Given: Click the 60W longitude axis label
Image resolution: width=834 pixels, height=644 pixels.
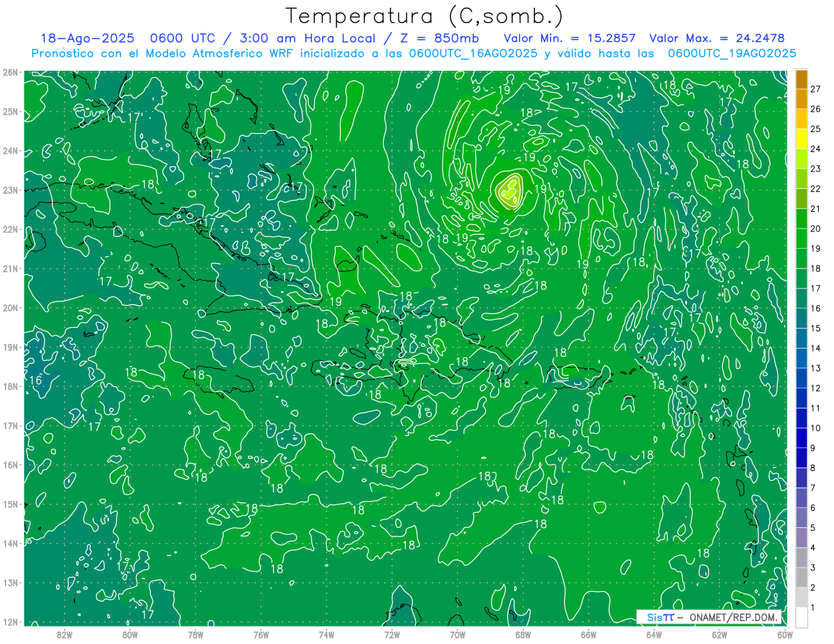Looking at the screenshot, I should click(785, 634).
